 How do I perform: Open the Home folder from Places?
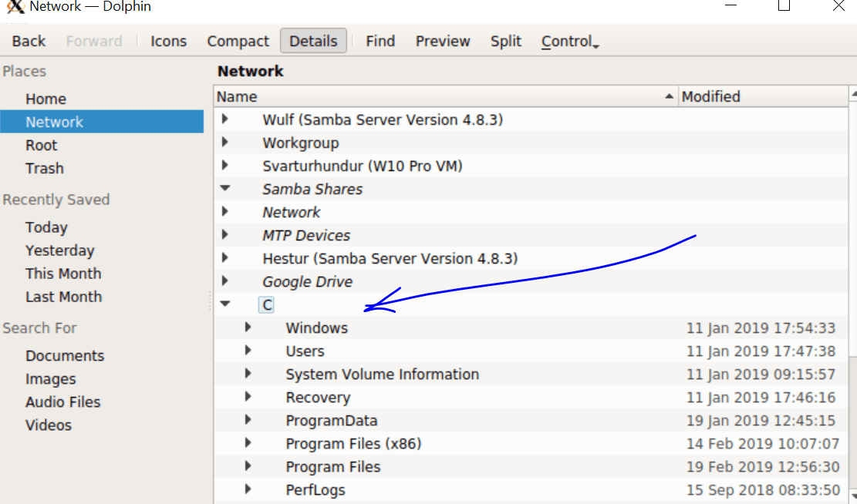(x=46, y=99)
